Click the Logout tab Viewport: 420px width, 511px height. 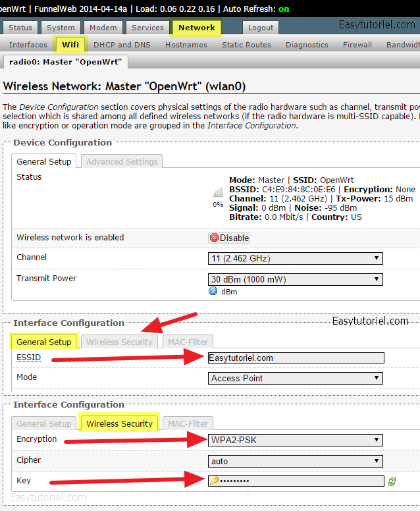click(x=261, y=28)
